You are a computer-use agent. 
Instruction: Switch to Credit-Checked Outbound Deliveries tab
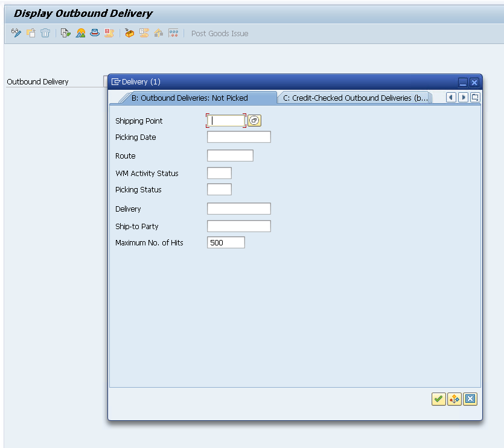355,98
